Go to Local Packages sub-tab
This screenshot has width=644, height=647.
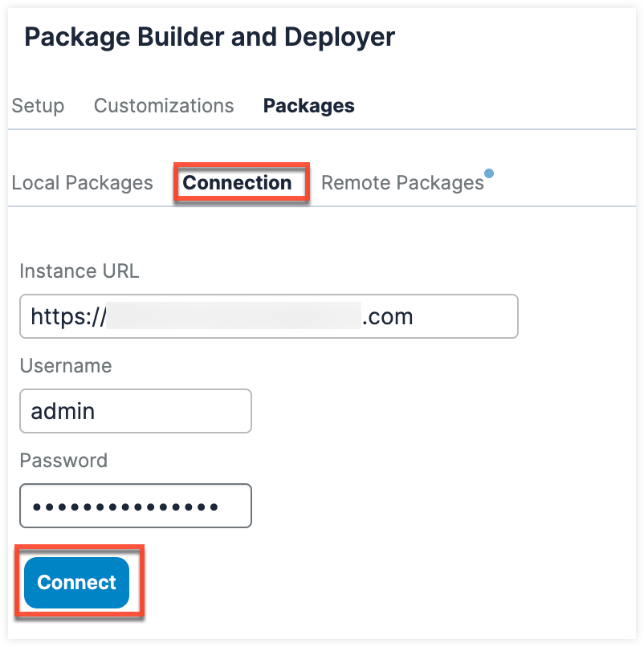click(x=82, y=183)
